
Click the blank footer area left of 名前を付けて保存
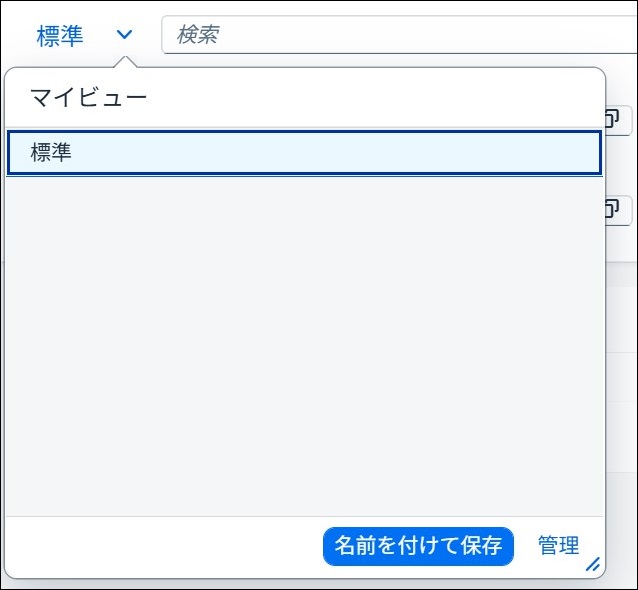point(165,546)
